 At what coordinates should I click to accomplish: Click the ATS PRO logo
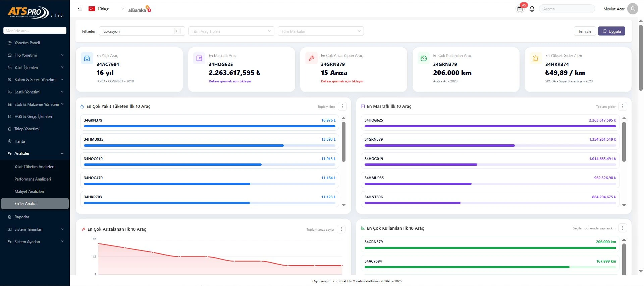[29, 12]
